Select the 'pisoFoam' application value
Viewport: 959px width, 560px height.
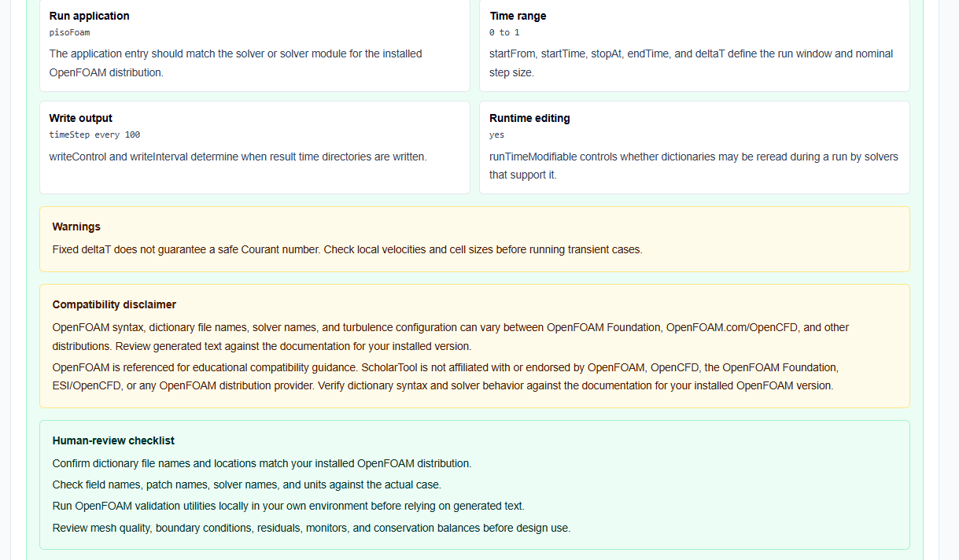click(x=69, y=33)
